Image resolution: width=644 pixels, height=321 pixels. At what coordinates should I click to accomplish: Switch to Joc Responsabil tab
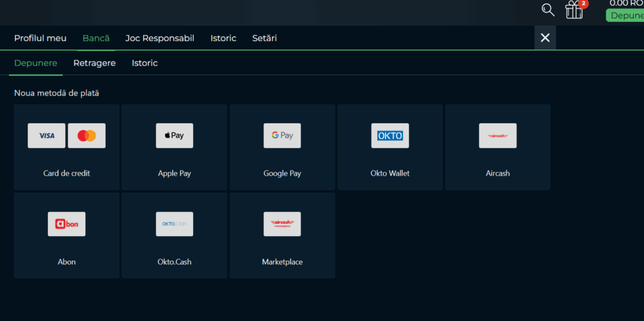[x=160, y=38]
